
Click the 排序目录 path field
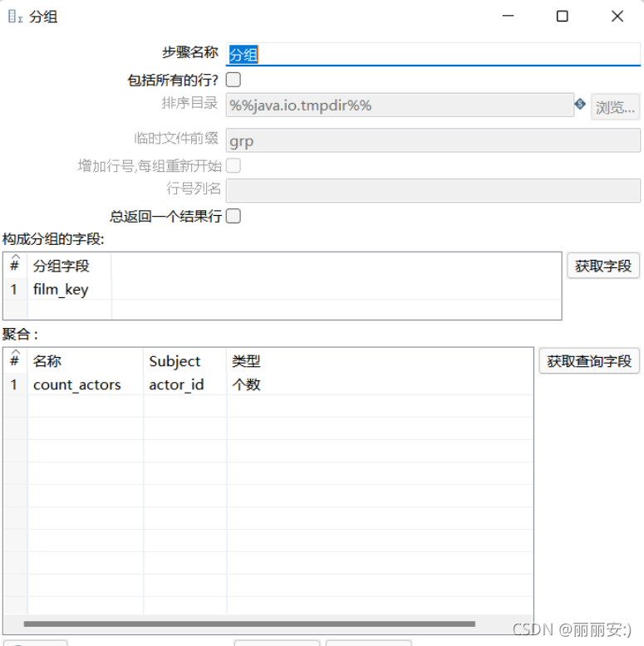click(x=400, y=105)
